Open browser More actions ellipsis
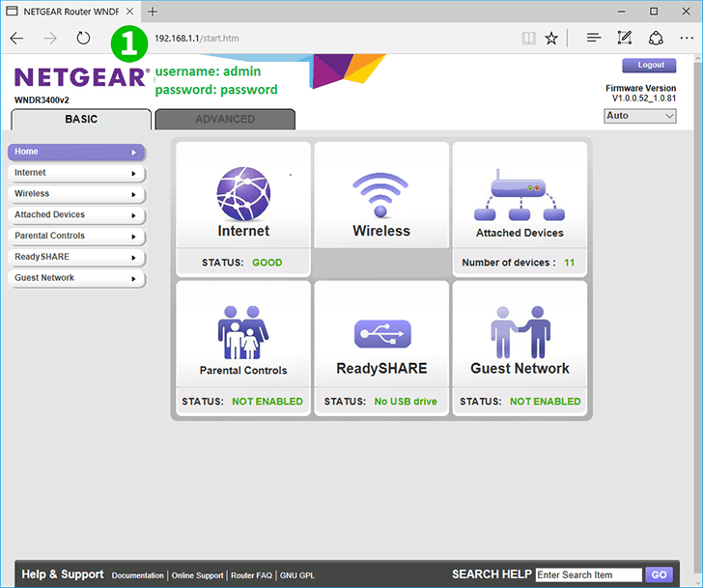703x588 pixels. pos(687,38)
